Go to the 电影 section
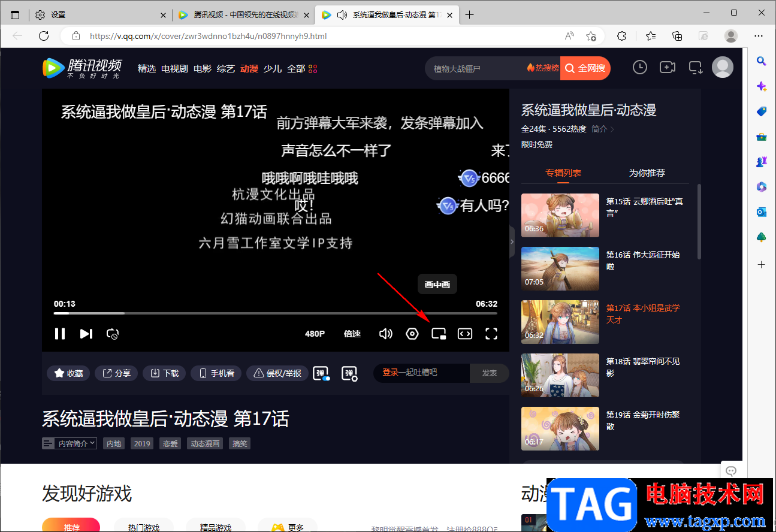 point(203,68)
